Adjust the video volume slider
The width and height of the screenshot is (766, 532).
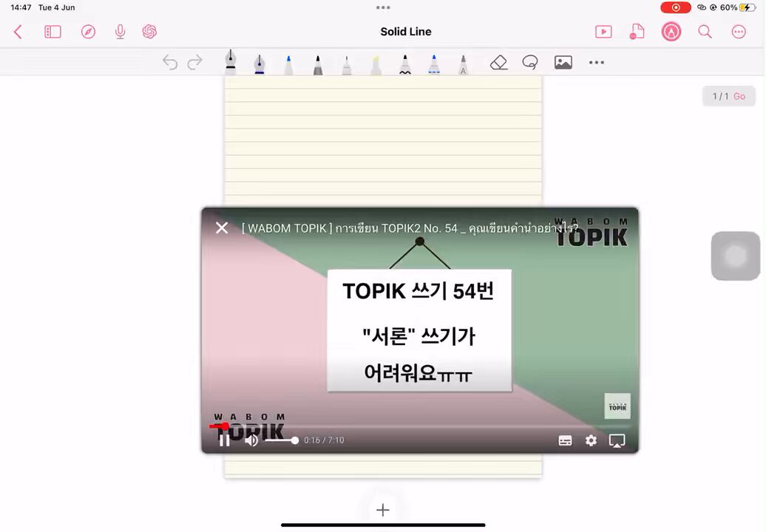click(282, 440)
